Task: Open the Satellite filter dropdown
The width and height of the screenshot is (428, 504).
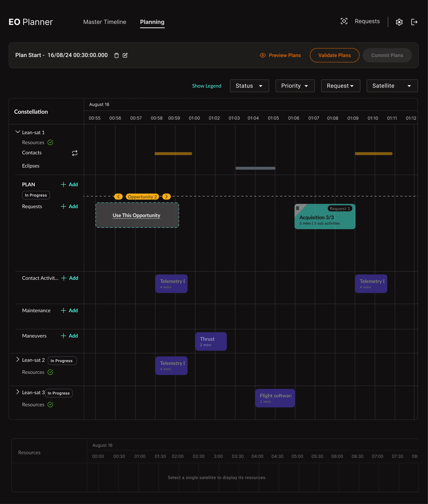Action: (x=392, y=86)
